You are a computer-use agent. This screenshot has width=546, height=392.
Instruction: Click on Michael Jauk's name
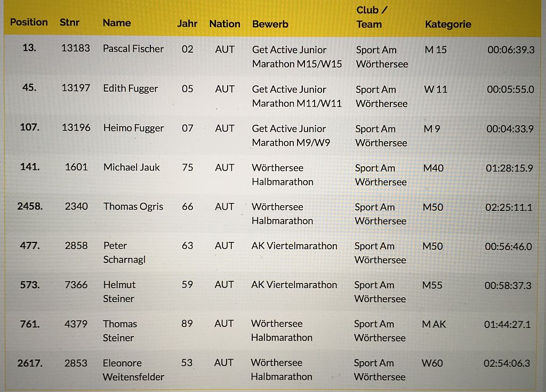click(x=132, y=167)
